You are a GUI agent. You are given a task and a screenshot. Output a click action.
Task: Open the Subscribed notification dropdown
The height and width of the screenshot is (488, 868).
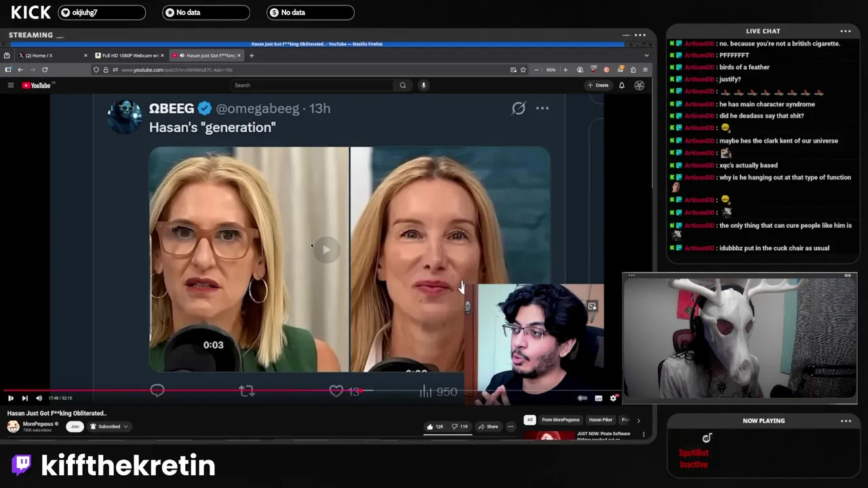click(x=108, y=426)
